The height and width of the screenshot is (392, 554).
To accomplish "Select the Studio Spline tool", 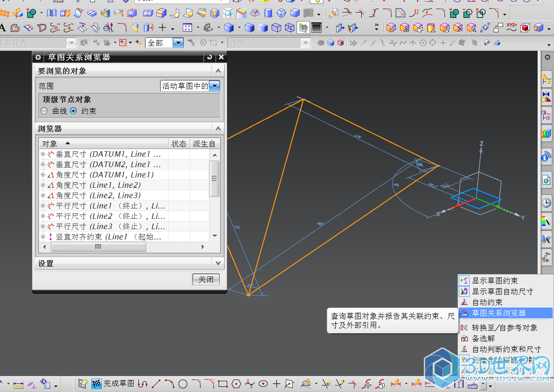I will (x=250, y=383).
